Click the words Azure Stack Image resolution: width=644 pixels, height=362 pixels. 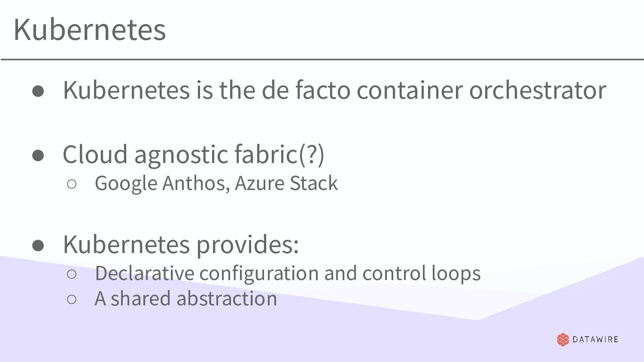[286, 183]
